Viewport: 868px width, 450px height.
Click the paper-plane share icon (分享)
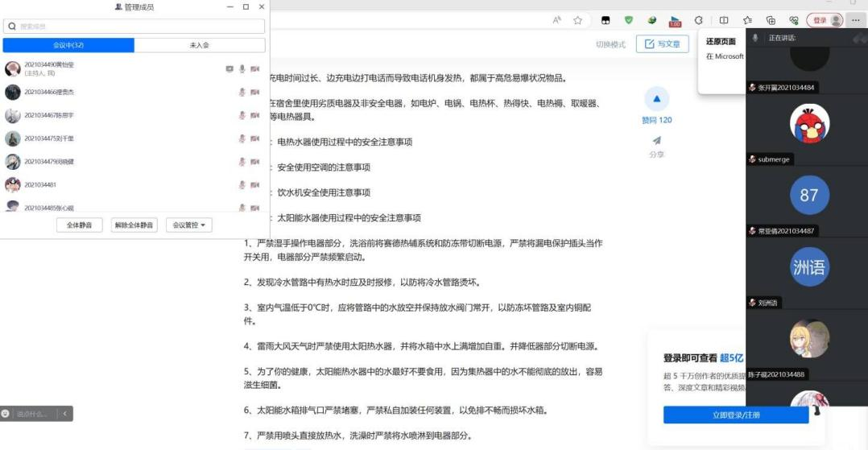(656, 141)
